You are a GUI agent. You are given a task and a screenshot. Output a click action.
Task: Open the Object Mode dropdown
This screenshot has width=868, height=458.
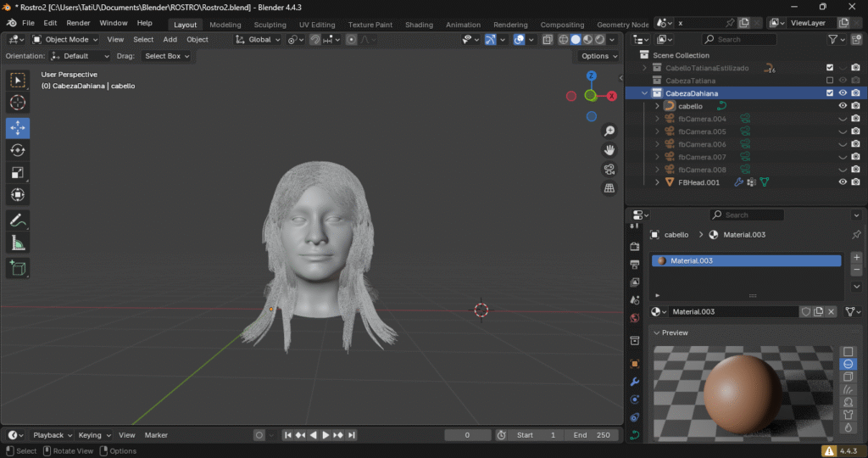pos(66,39)
